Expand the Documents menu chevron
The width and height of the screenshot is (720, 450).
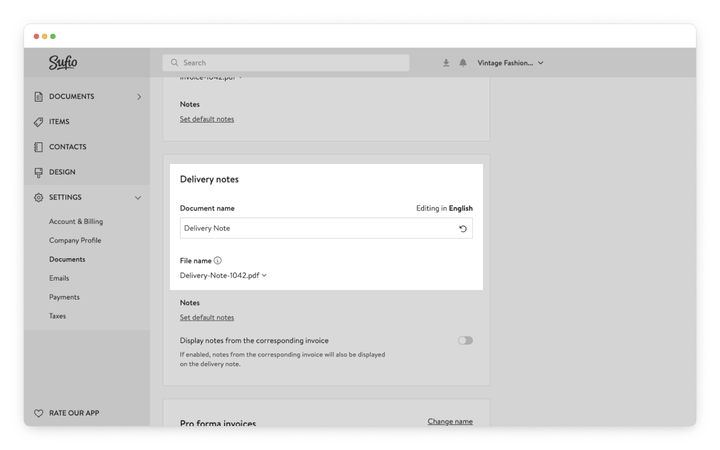[x=139, y=96]
